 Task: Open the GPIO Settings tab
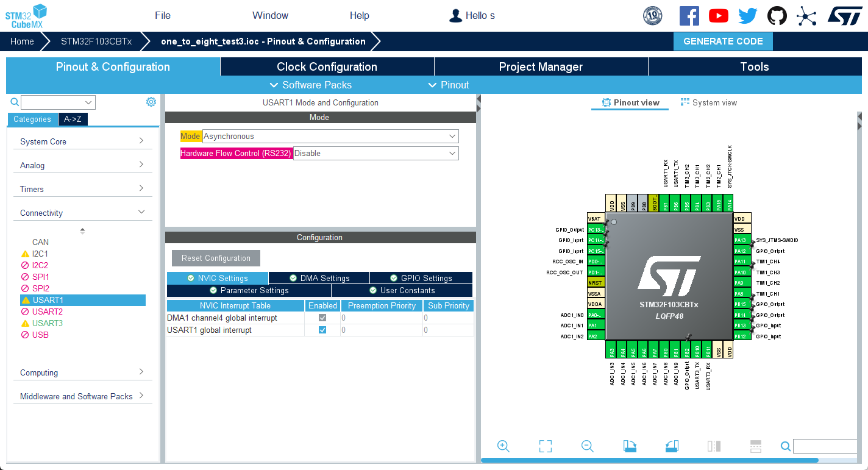(421, 278)
